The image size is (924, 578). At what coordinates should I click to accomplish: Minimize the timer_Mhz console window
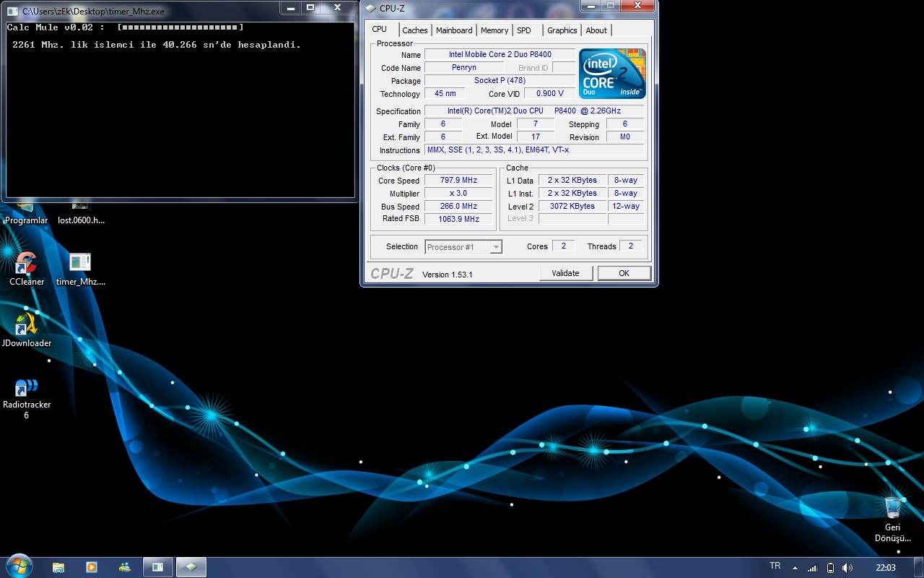pos(289,8)
